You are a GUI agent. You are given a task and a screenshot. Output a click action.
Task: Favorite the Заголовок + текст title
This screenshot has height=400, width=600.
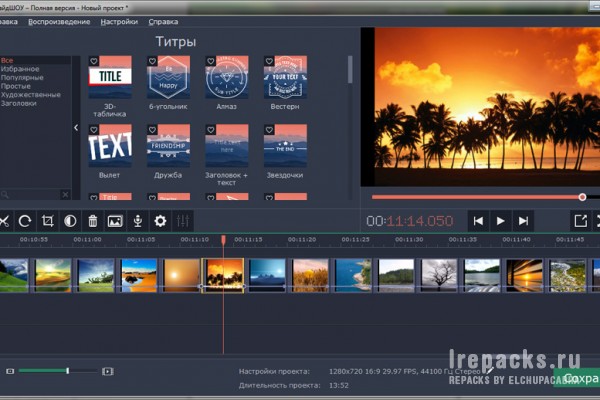coord(211,130)
